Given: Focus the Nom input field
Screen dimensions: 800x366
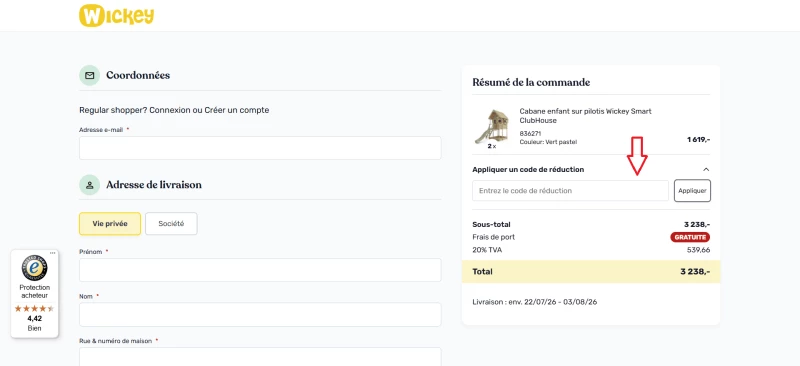Looking at the screenshot, I should (x=260, y=314).
